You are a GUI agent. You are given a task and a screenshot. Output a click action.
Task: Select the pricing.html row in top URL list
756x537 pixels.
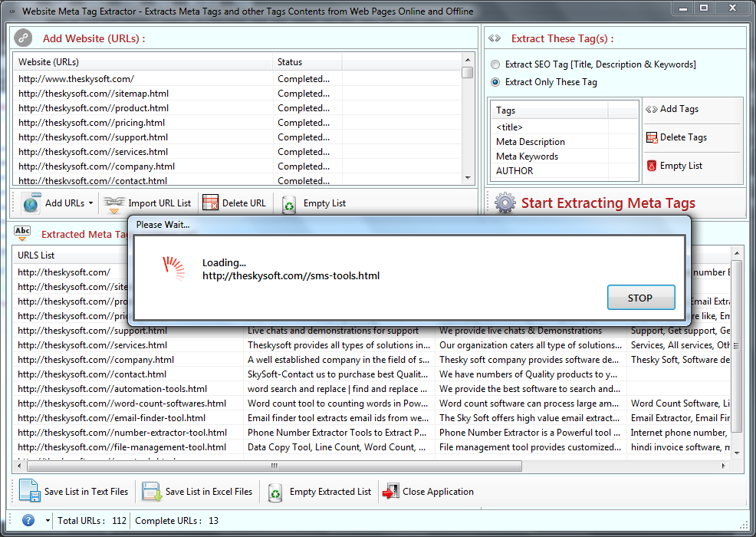tap(237, 122)
